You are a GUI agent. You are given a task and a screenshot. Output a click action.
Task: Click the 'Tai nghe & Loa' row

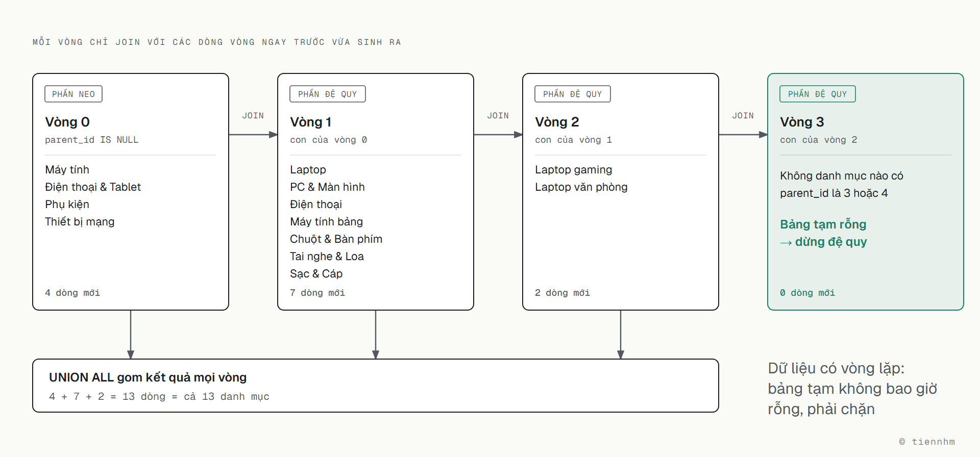point(327,257)
